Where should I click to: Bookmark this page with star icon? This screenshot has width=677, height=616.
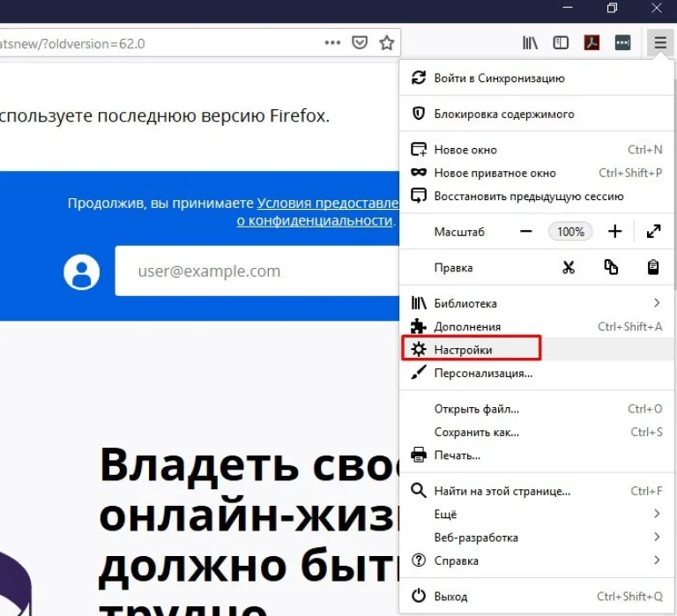tap(386, 42)
